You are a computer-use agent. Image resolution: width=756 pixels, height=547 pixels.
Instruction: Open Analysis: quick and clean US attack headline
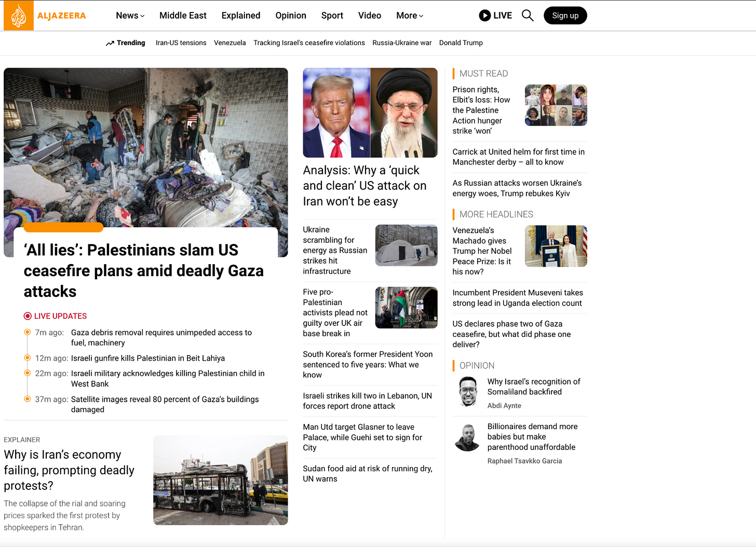point(365,186)
